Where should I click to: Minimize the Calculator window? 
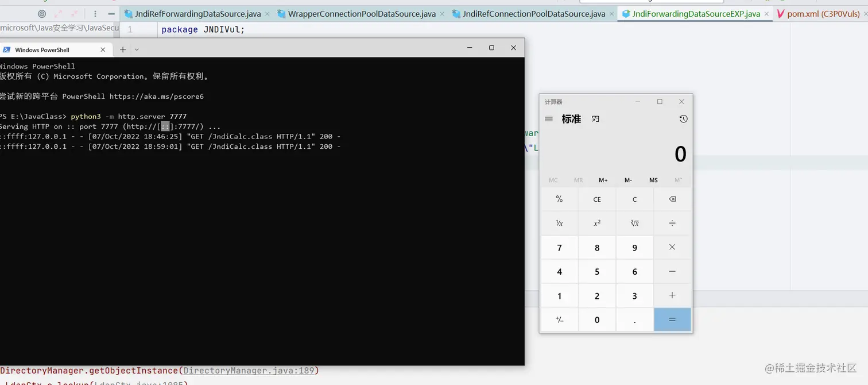coord(638,102)
